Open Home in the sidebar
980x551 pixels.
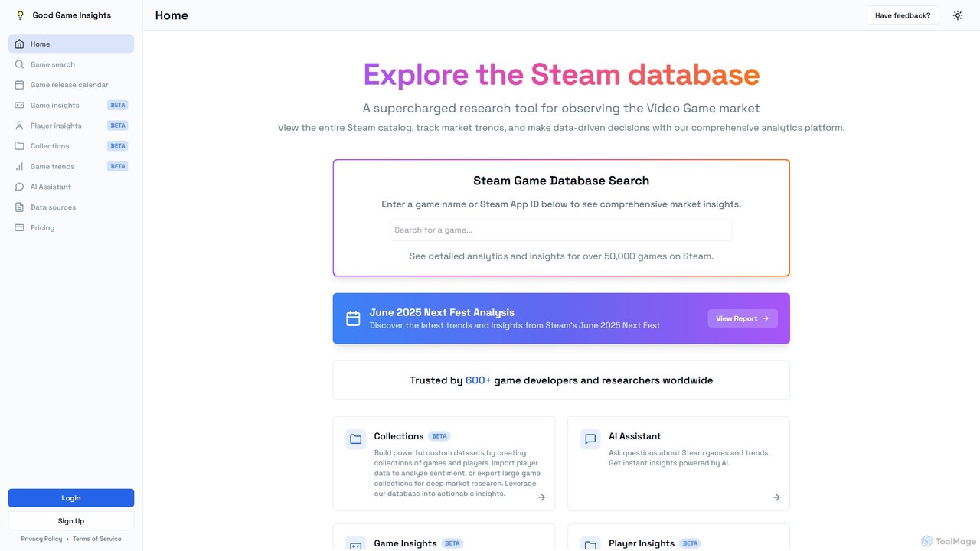[71, 44]
